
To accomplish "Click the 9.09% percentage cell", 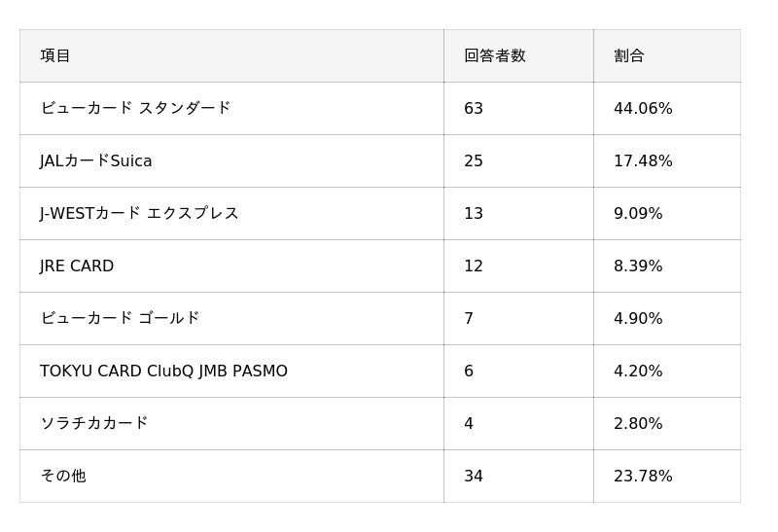I will (638, 213).
